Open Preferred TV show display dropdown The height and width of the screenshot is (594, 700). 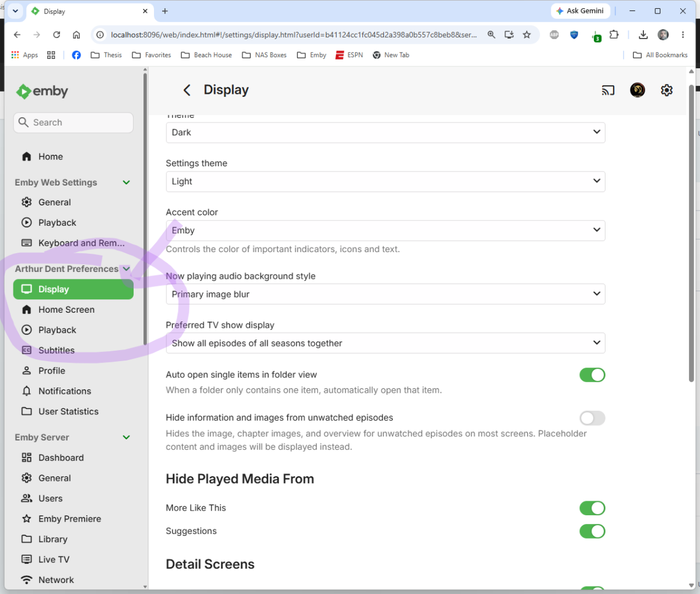(x=386, y=343)
